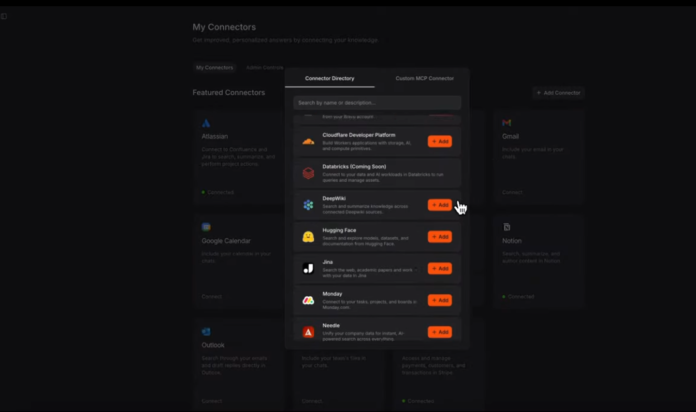Image resolution: width=696 pixels, height=412 pixels.
Task: Switch to Custom MCP Connector tab
Action: [x=424, y=78]
